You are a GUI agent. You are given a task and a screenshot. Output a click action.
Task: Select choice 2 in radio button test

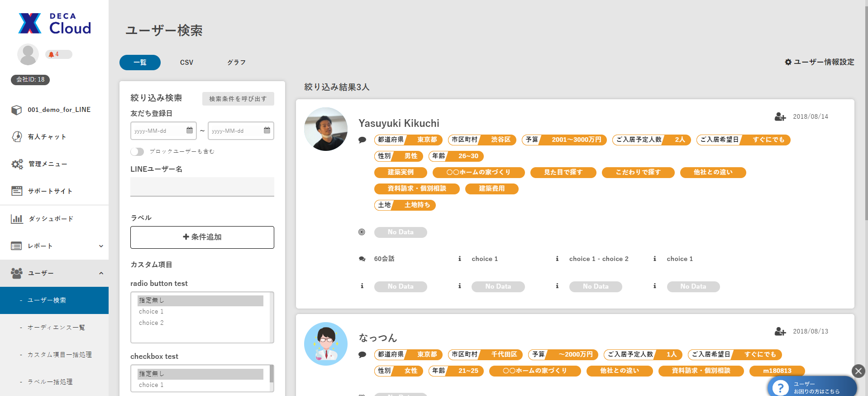200,323
